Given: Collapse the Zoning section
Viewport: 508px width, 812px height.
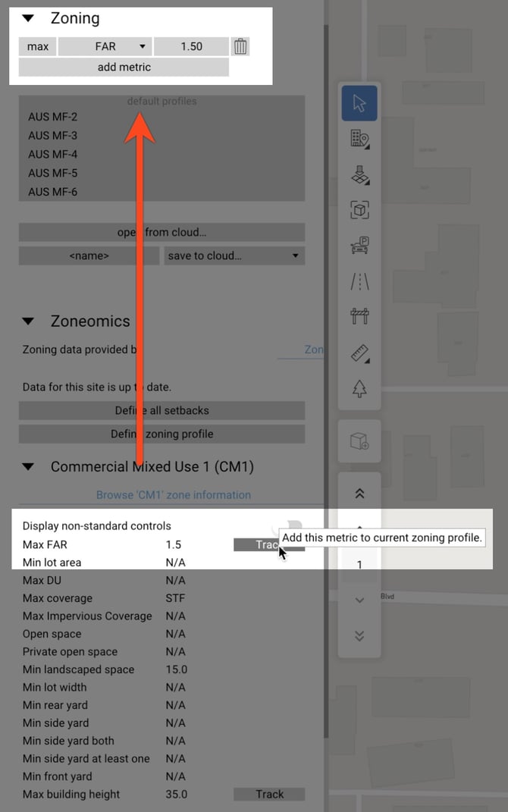Looking at the screenshot, I should click(x=28, y=17).
